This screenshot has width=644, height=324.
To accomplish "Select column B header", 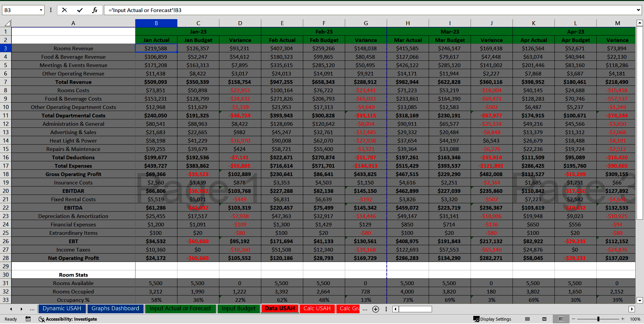I will (156, 23).
